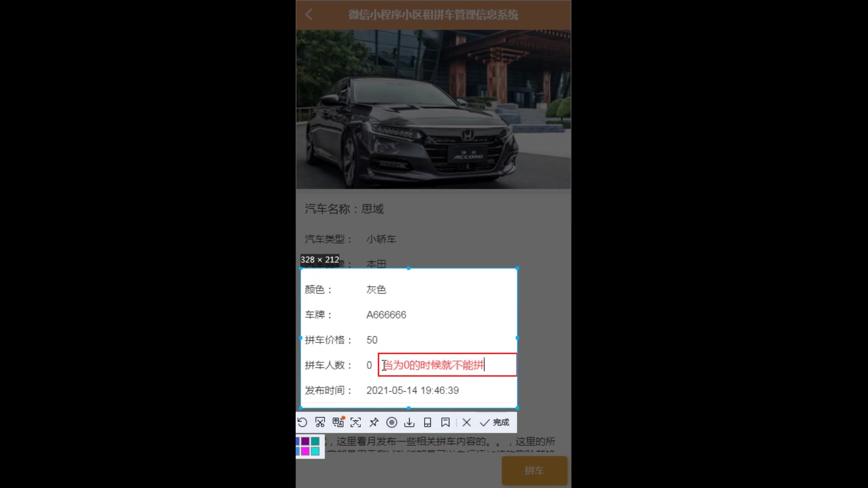Click the 发布时间 label
Screen dimensions: 868x488
(x=328, y=390)
